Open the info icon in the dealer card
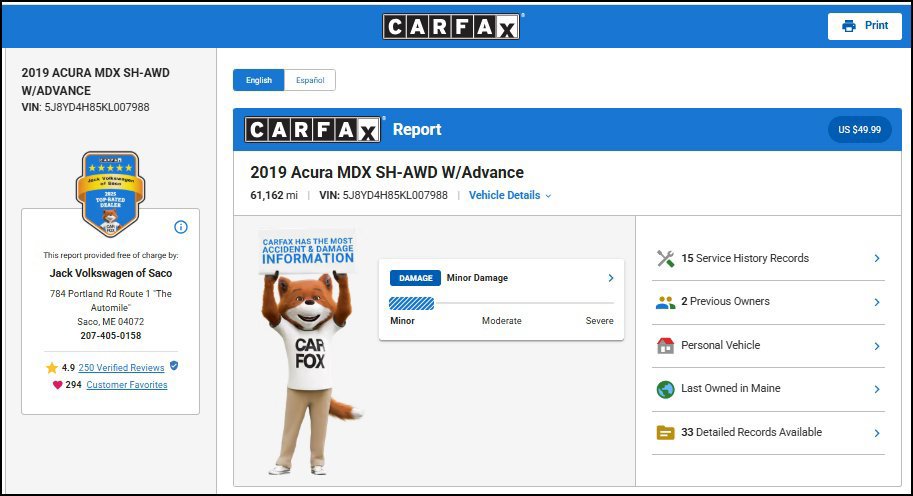 pos(181,227)
